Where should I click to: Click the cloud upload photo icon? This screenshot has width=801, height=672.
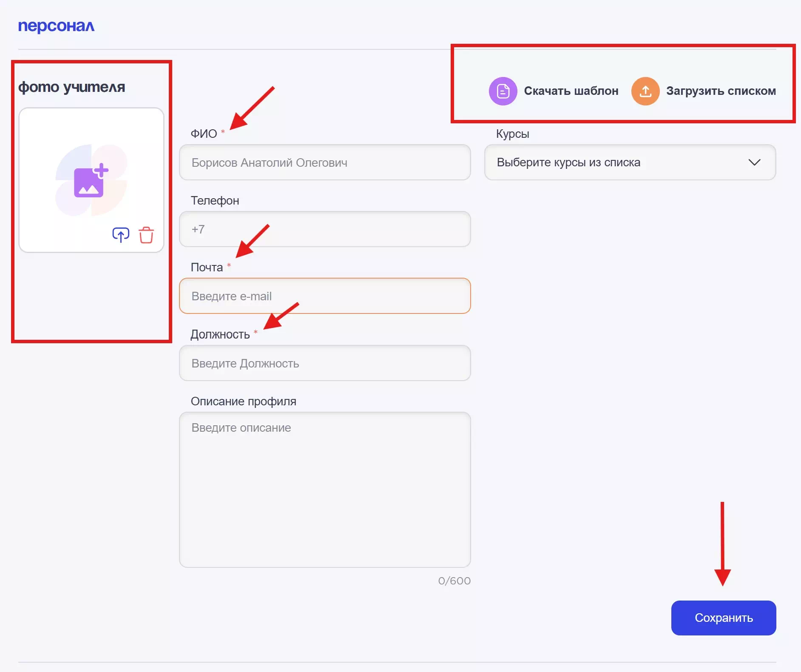pos(121,235)
